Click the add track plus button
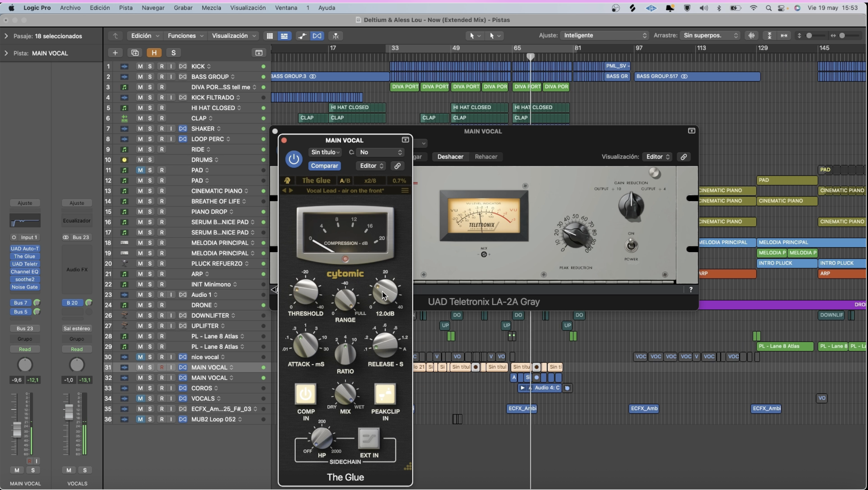Viewport: 868px width, 490px height. point(115,53)
